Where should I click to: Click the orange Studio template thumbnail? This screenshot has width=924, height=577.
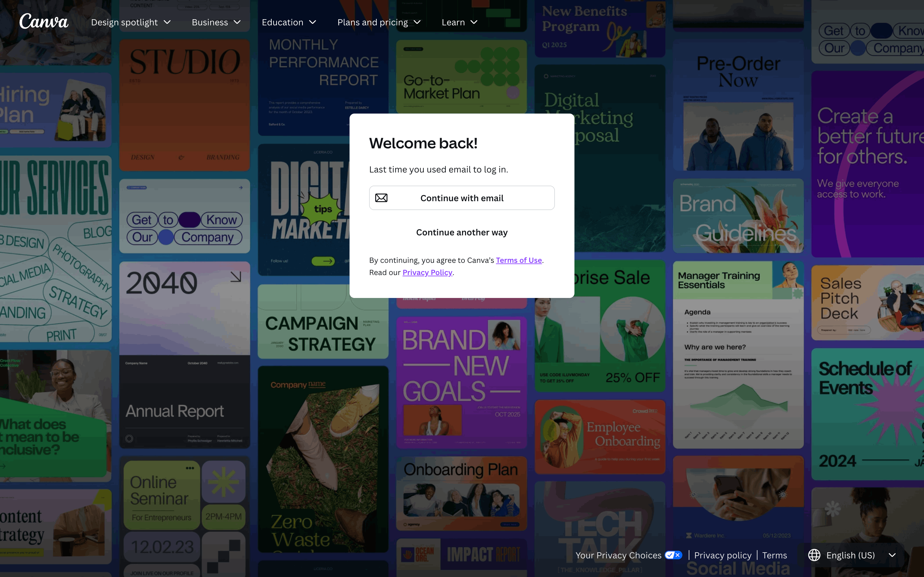coord(185,105)
